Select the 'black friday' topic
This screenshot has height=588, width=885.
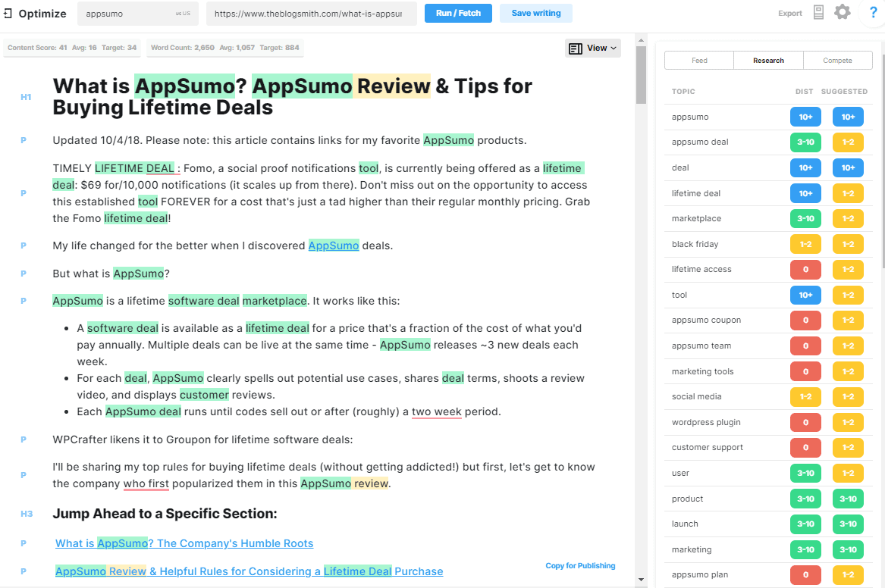point(768,244)
